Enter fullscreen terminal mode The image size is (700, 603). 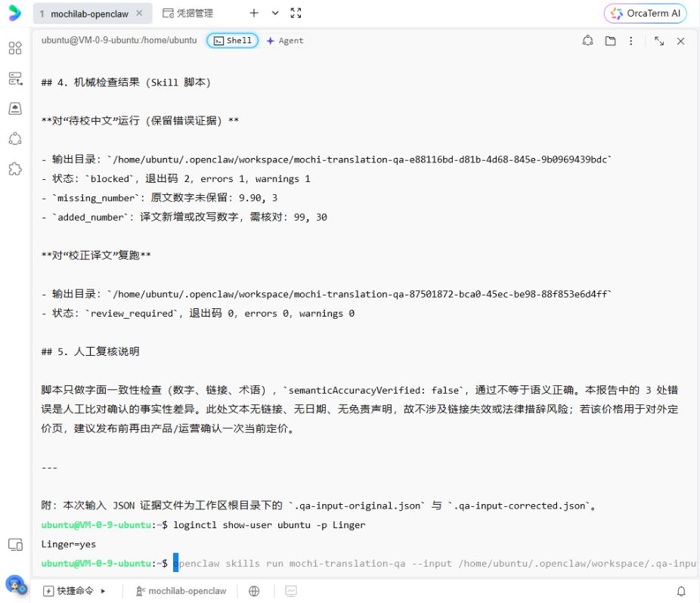click(x=296, y=13)
